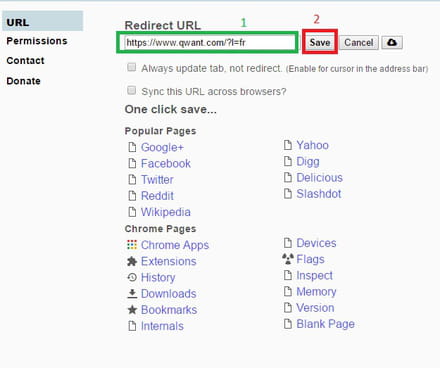The width and height of the screenshot is (440, 368).
Task: Click the Redirect URL text field
Action: tap(209, 42)
